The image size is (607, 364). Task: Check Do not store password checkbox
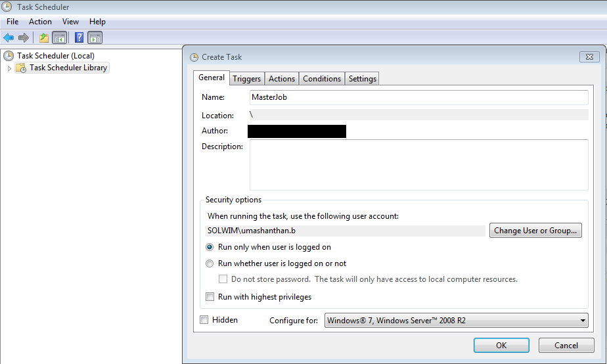tap(223, 279)
